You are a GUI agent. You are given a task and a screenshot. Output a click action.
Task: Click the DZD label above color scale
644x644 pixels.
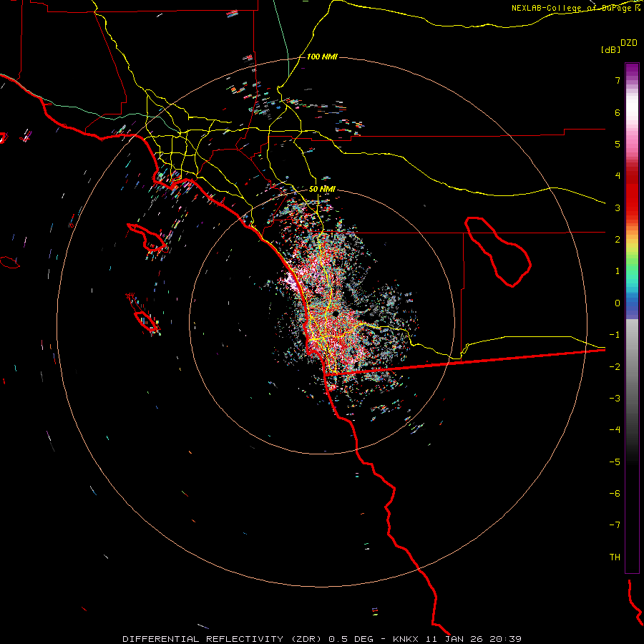click(629, 43)
